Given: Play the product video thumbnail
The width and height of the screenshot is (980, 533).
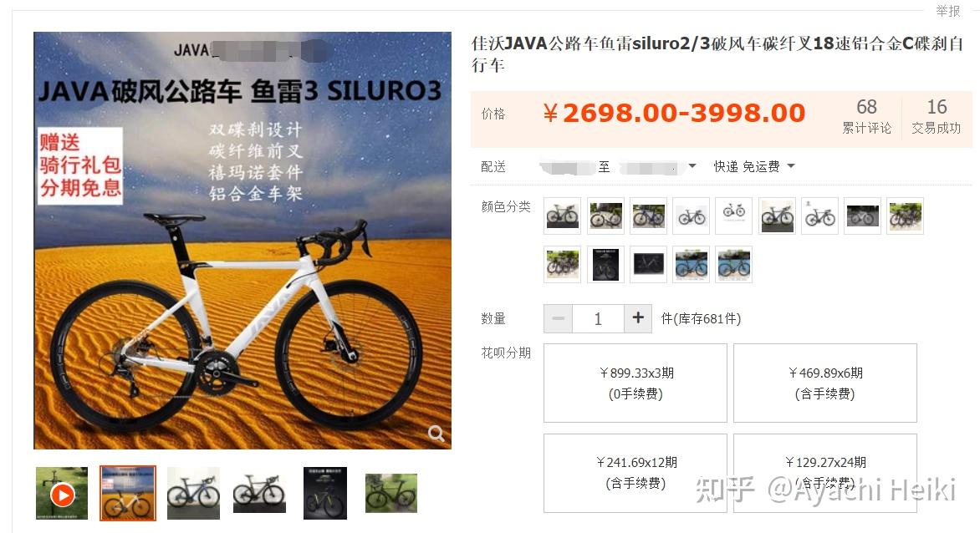Looking at the screenshot, I should pos(62,495).
